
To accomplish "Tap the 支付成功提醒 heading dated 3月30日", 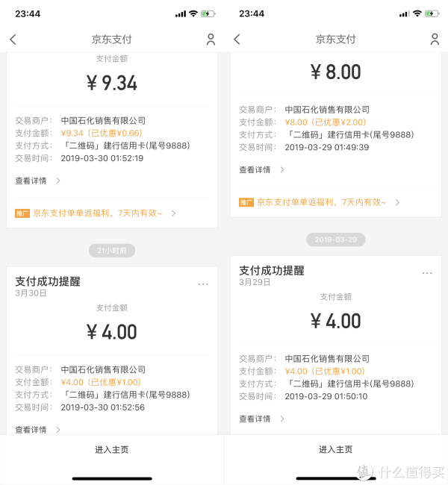I will 48,281.
